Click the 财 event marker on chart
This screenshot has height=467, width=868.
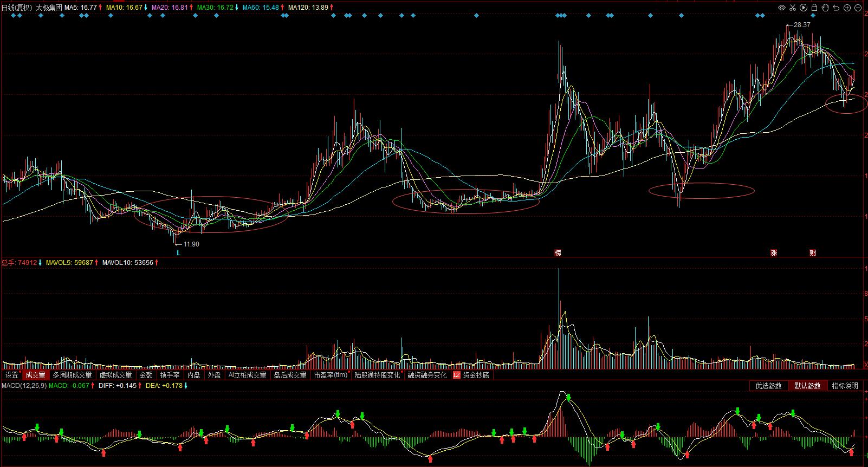pos(813,253)
